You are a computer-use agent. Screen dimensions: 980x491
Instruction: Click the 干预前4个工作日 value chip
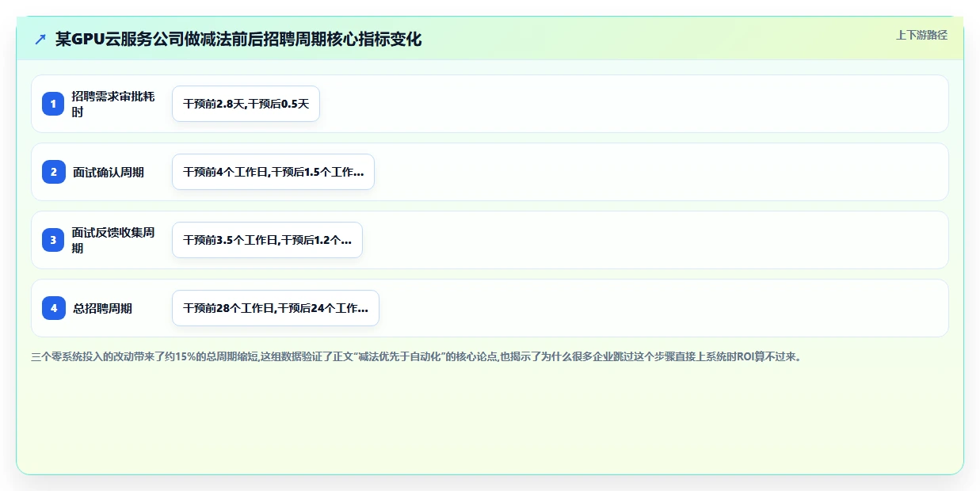pos(273,172)
